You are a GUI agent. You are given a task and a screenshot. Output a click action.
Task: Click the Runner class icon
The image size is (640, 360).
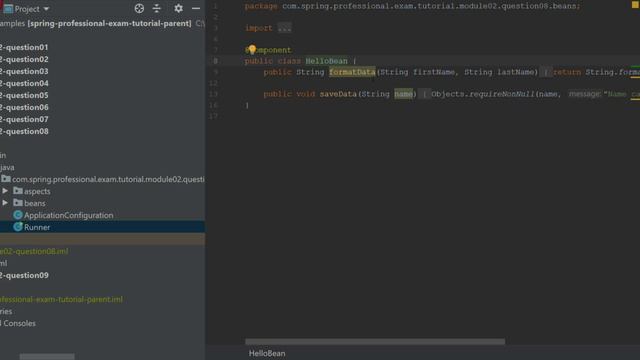coord(18,227)
